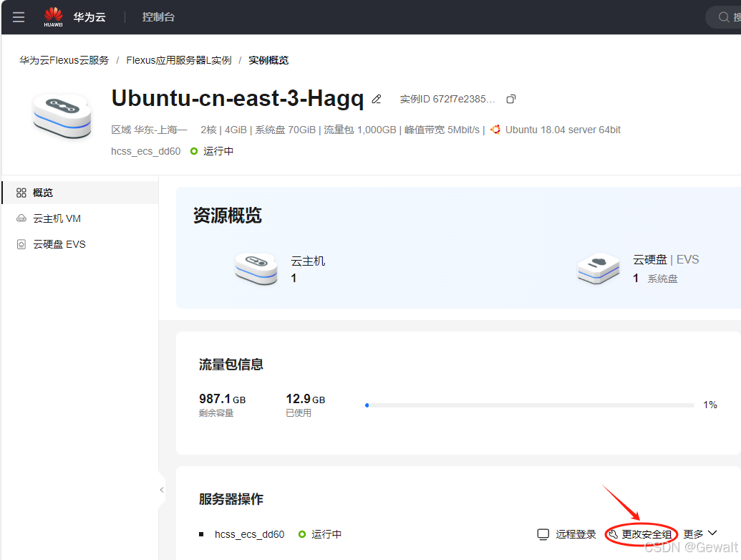Select the 云主机 VM sidebar tab
741x560 pixels.
point(80,218)
